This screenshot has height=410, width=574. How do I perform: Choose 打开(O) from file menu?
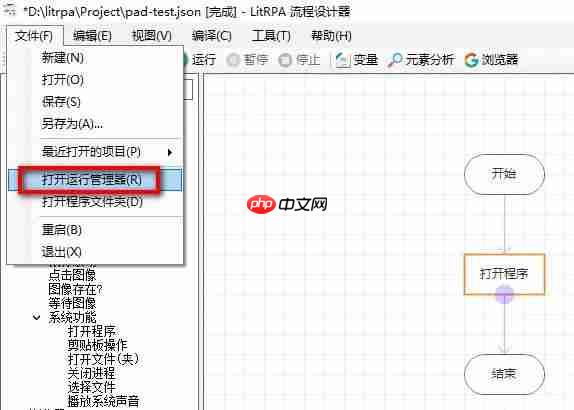click(95, 79)
